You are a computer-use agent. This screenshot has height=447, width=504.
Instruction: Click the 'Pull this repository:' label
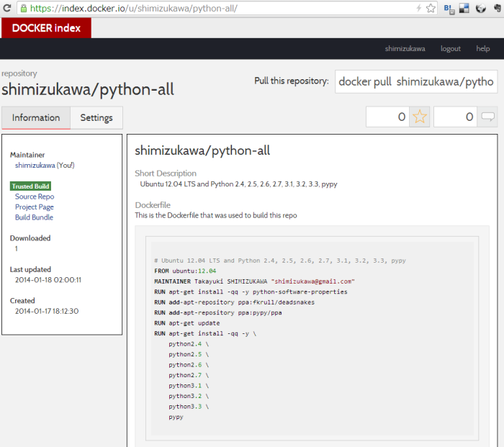click(x=292, y=81)
